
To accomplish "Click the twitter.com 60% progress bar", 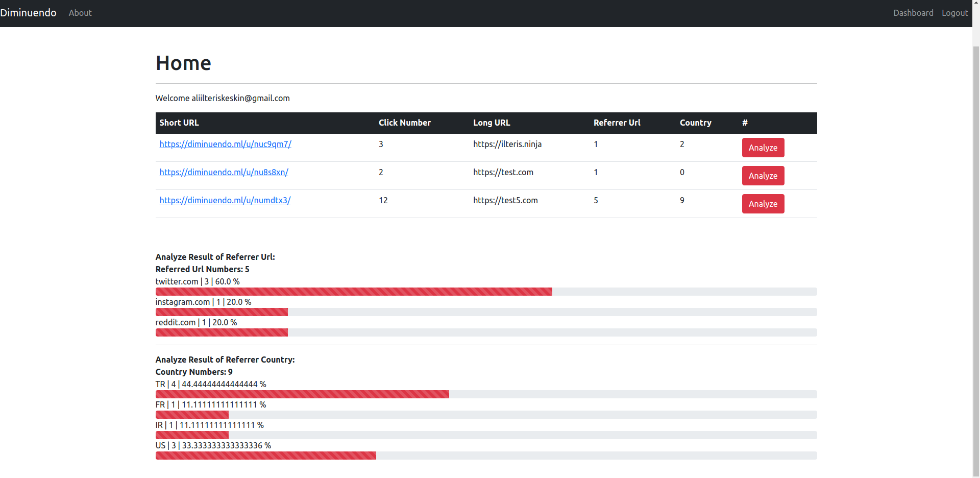I will click(x=354, y=292).
